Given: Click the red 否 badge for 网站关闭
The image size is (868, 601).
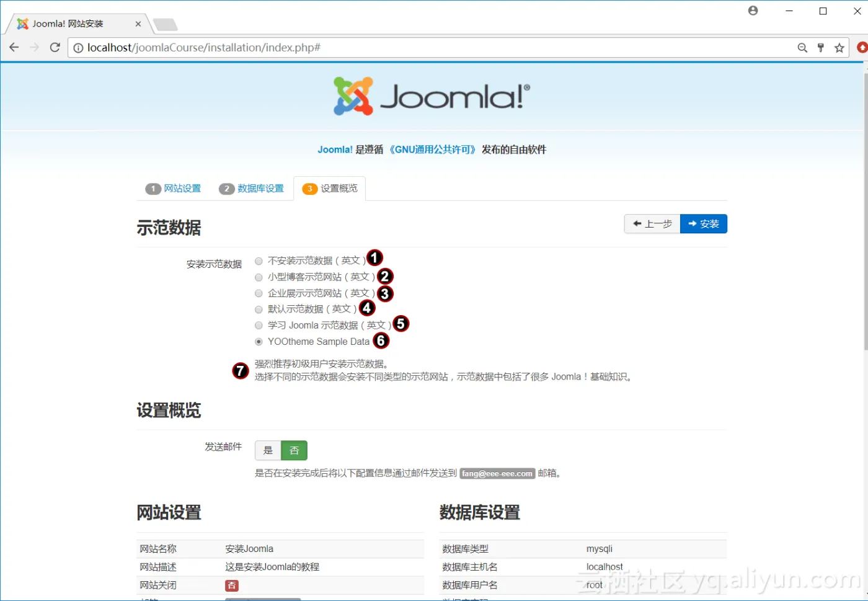Looking at the screenshot, I should point(232,585).
